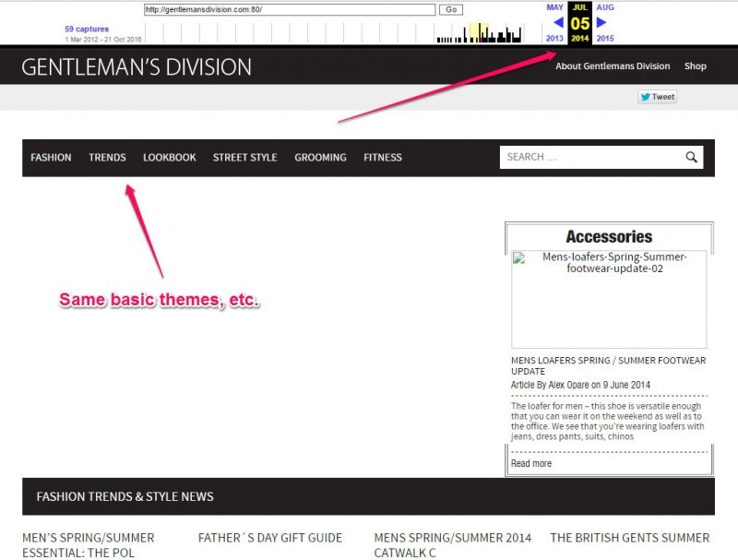Open Men's Spring/Summer Essential: The Pol article
Screen dimensions: 738x560
pyautogui.click(x=89, y=545)
